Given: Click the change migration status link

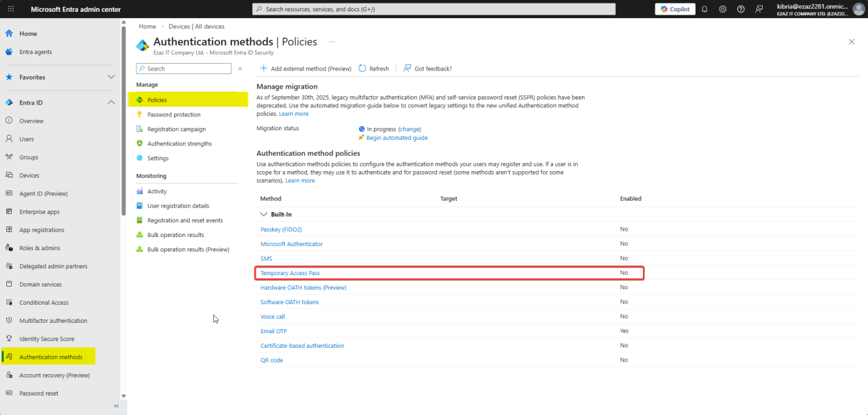Looking at the screenshot, I should (409, 129).
